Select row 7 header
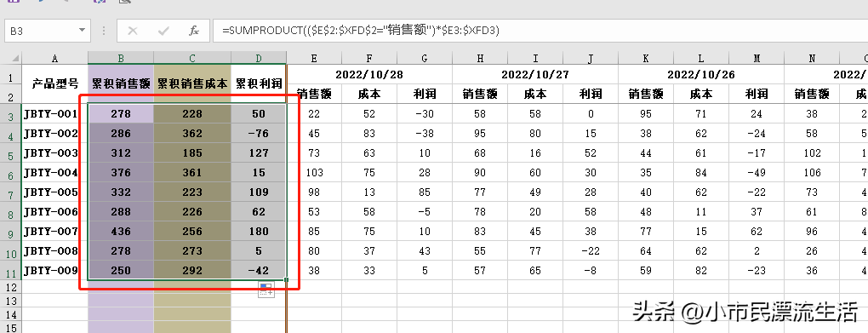The width and height of the screenshot is (868, 333). [10, 192]
